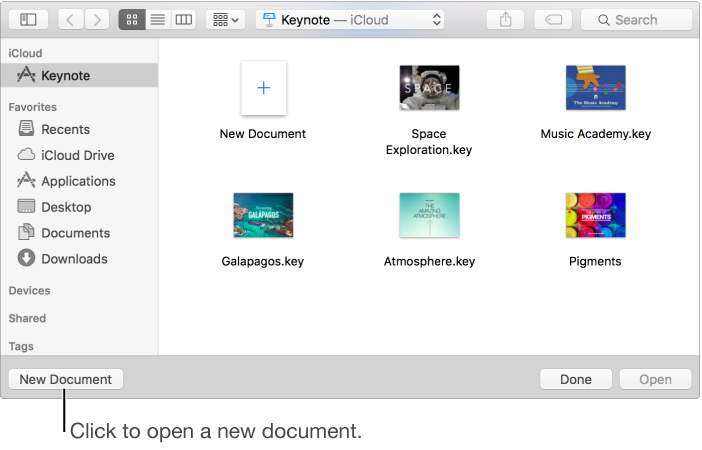Screen dimensions: 702x450
Task: Click the Keynote sidebar app icon
Action: click(x=26, y=75)
